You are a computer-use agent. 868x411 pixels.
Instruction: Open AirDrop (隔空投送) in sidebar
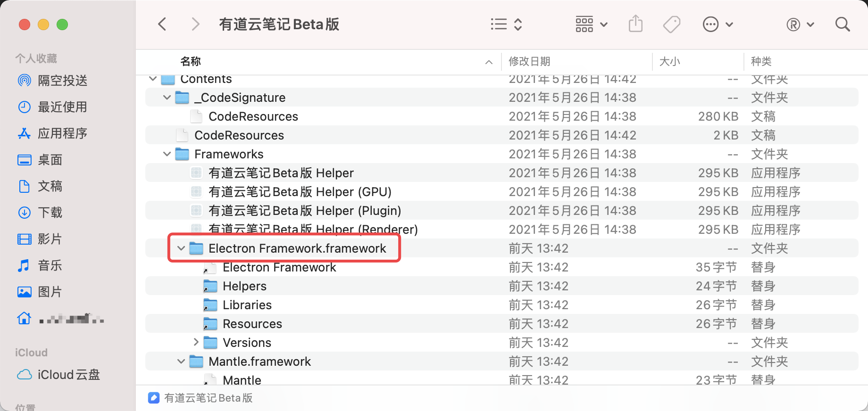point(62,81)
